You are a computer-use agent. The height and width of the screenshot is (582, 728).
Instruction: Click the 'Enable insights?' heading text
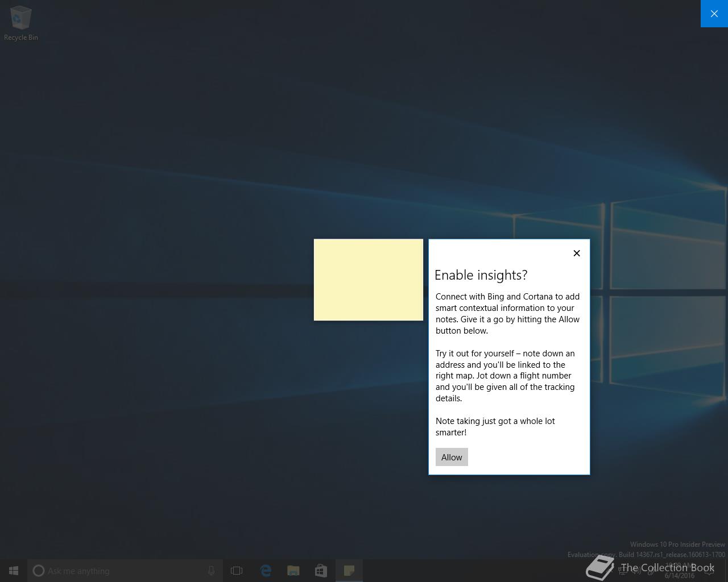click(x=481, y=275)
